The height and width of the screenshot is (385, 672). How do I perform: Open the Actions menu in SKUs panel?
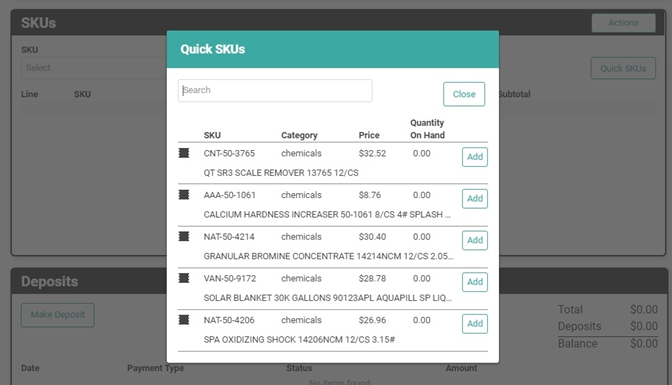pos(624,23)
